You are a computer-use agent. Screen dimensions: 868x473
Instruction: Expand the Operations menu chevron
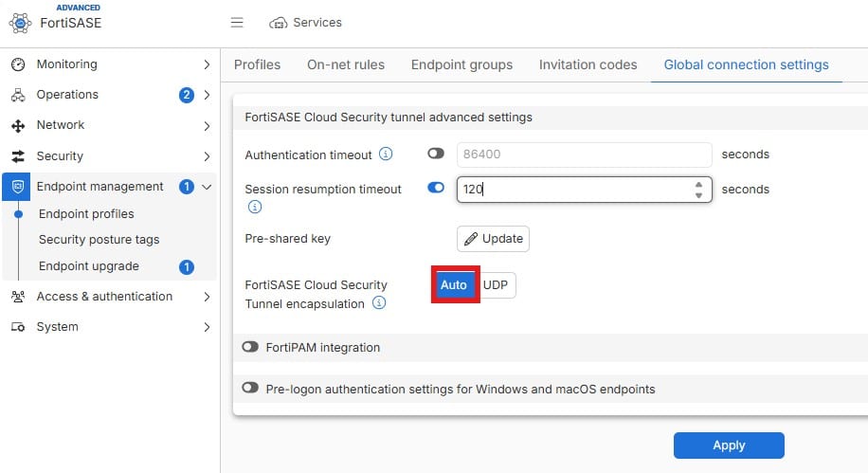pos(207,96)
